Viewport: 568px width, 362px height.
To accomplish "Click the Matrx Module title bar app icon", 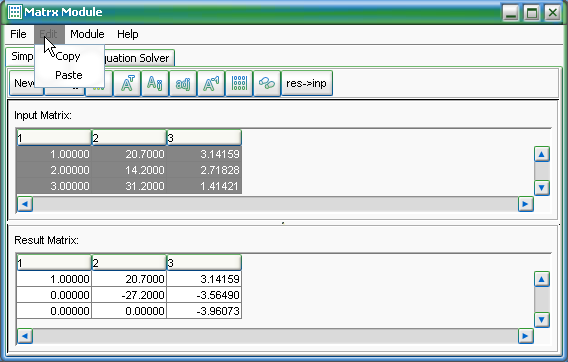I will [x=15, y=12].
